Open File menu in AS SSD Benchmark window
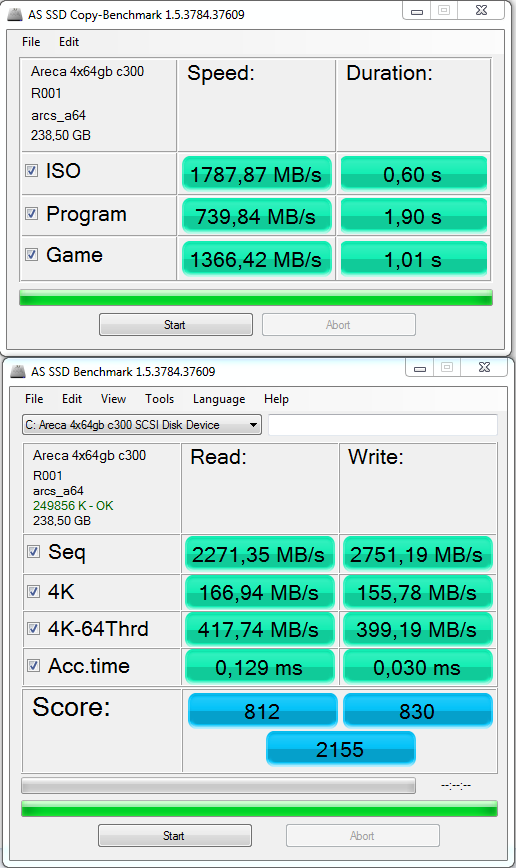 34,399
